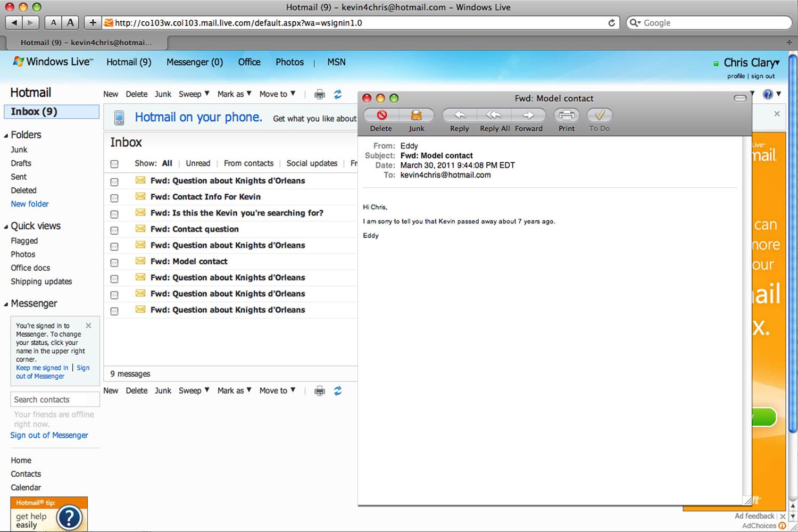Open the MSN tab
The image size is (798, 532).
[336, 62]
